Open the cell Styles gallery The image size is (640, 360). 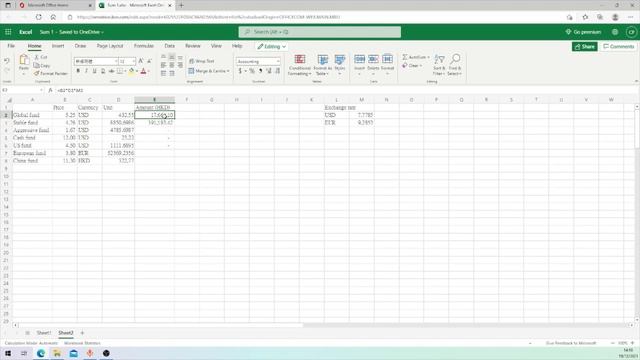click(340, 65)
